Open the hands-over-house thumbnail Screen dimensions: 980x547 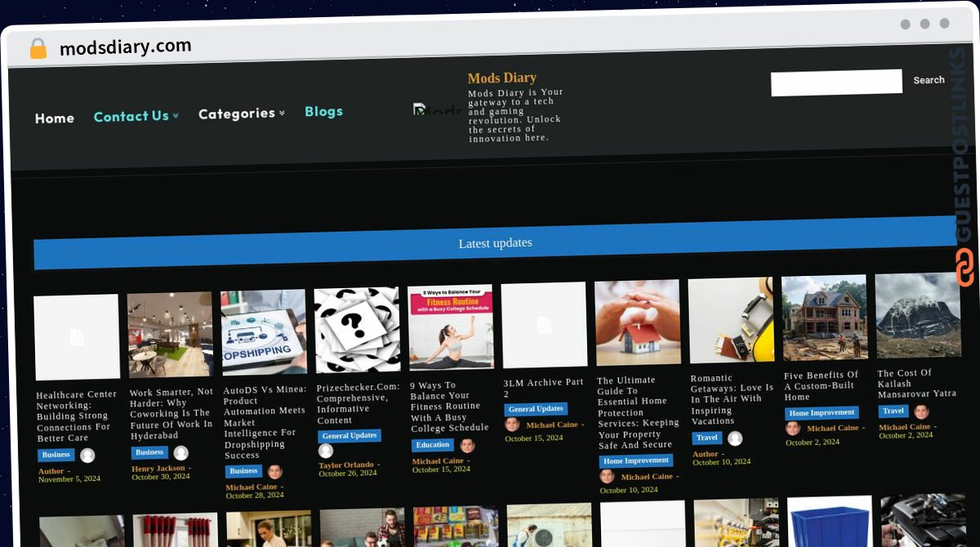[x=638, y=322]
